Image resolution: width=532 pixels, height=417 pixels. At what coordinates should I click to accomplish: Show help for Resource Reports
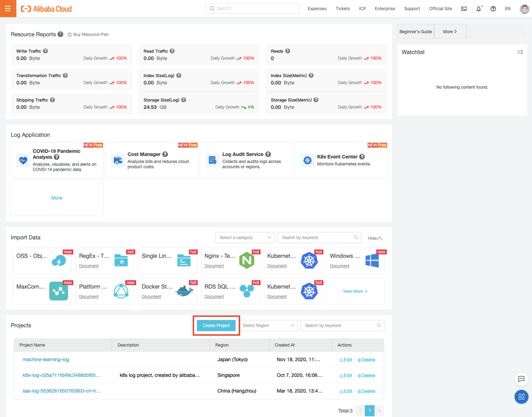click(x=60, y=34)
